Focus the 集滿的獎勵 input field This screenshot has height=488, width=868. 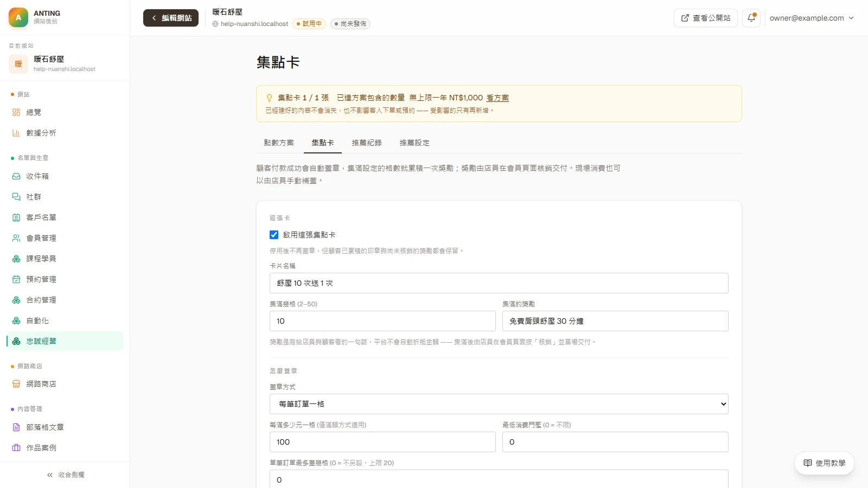click(x=615, y=321)
